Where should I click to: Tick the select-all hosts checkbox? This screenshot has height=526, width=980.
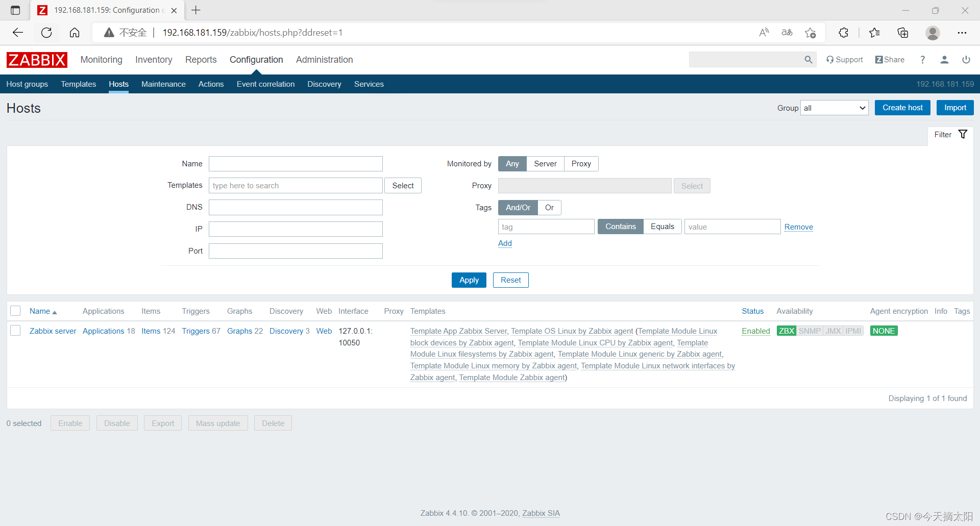(15, 311)
